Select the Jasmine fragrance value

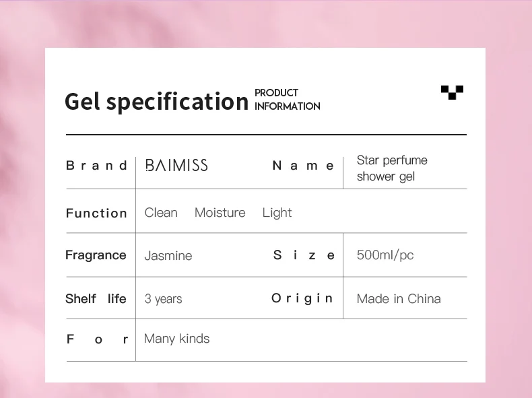pos(168,256)
